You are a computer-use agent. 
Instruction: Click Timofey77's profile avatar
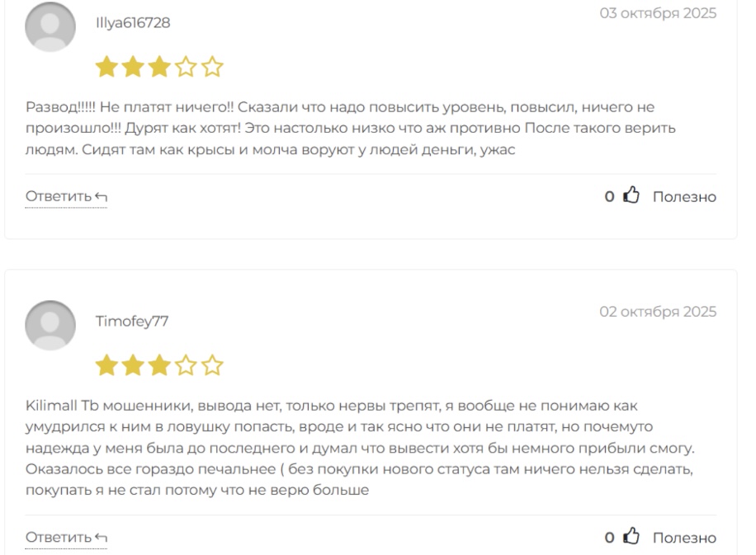click(x=50, y=324)
